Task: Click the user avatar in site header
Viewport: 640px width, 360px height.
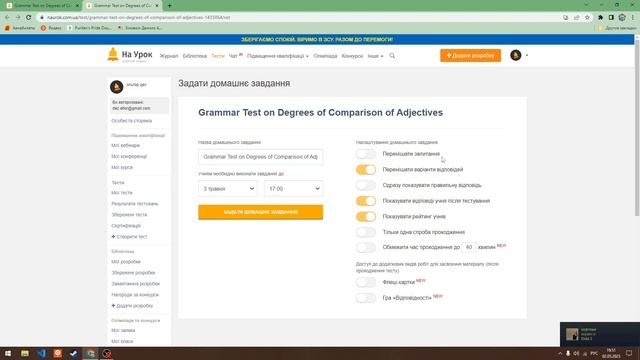Action: click(516, 55)
